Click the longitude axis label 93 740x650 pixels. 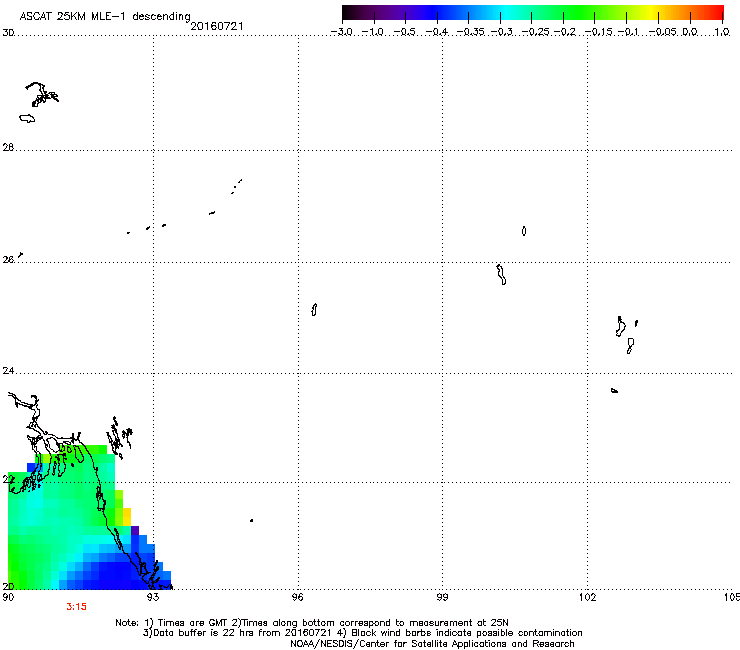(153, 597)
